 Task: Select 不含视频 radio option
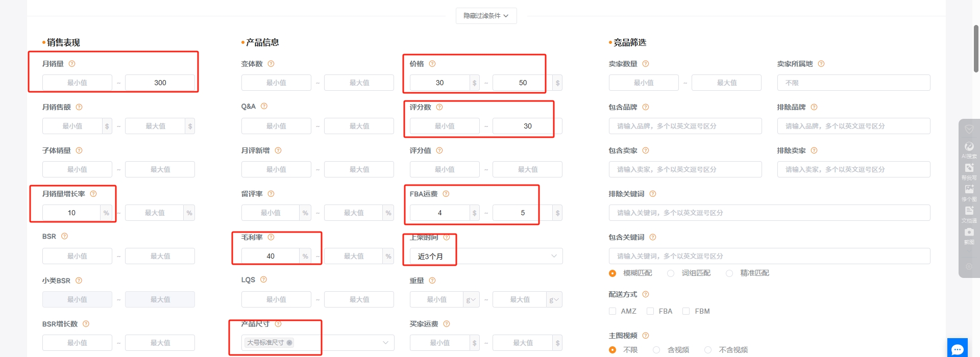click(x=708, y=350)
